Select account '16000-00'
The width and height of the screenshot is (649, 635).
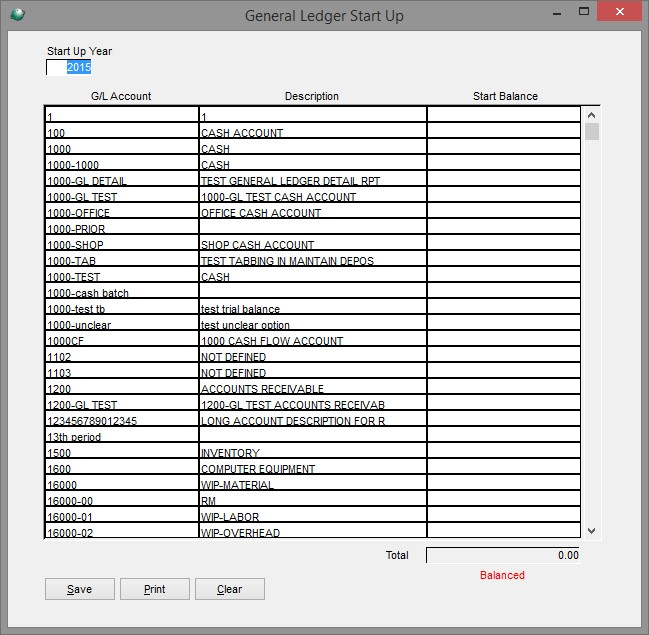(122, 499)
